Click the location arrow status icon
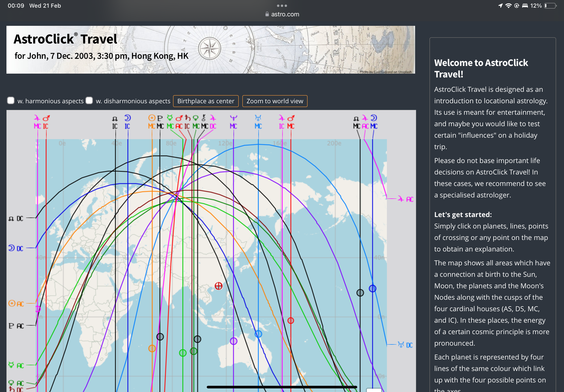This screenshot has height=392, width=564. 500,6
